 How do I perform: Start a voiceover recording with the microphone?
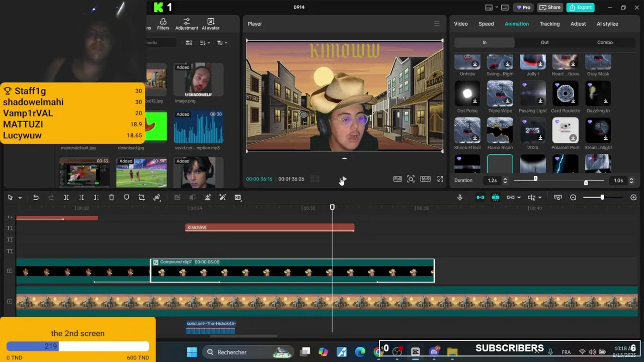click(x=460, y=198)
